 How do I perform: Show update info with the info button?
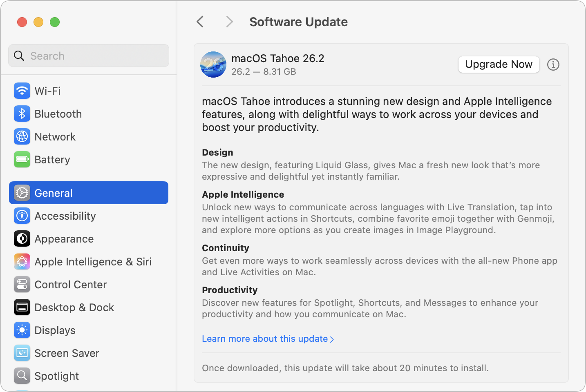click(553, 65)
